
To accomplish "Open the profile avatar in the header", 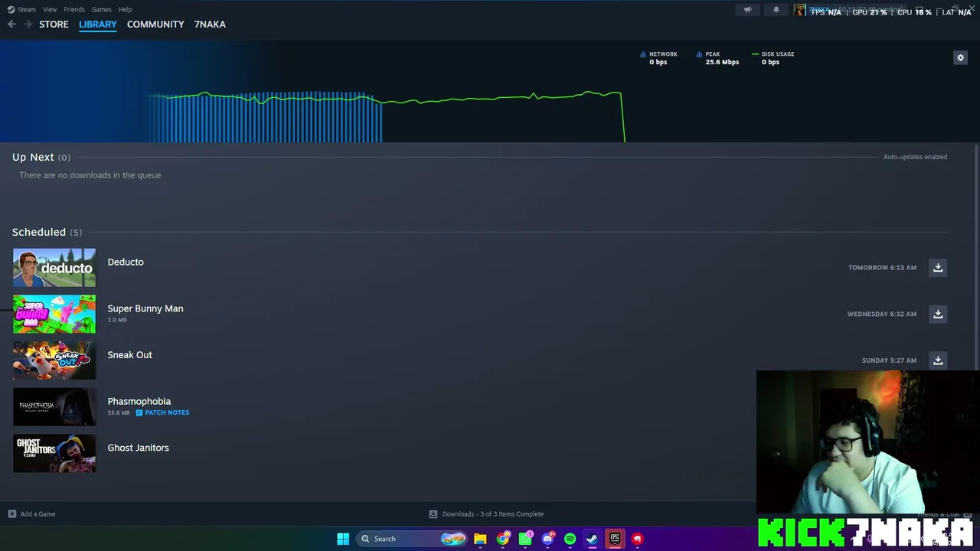I will [800, 10].
